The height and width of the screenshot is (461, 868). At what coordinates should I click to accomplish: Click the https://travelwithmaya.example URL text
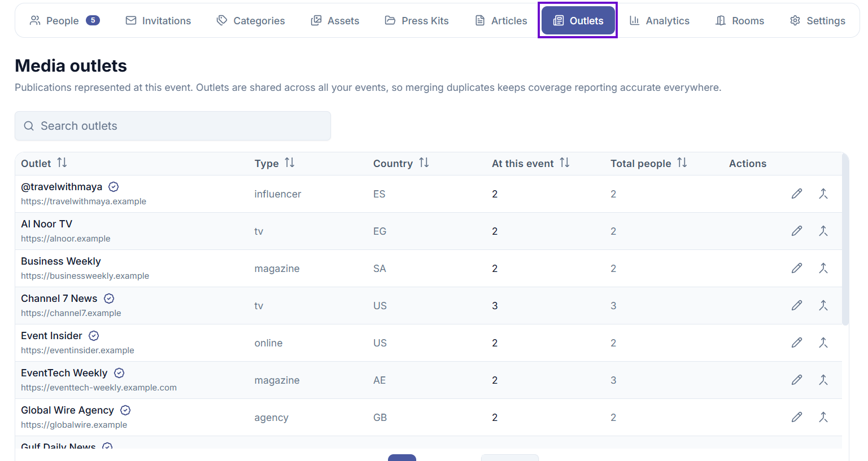click(x=84, y=201)
